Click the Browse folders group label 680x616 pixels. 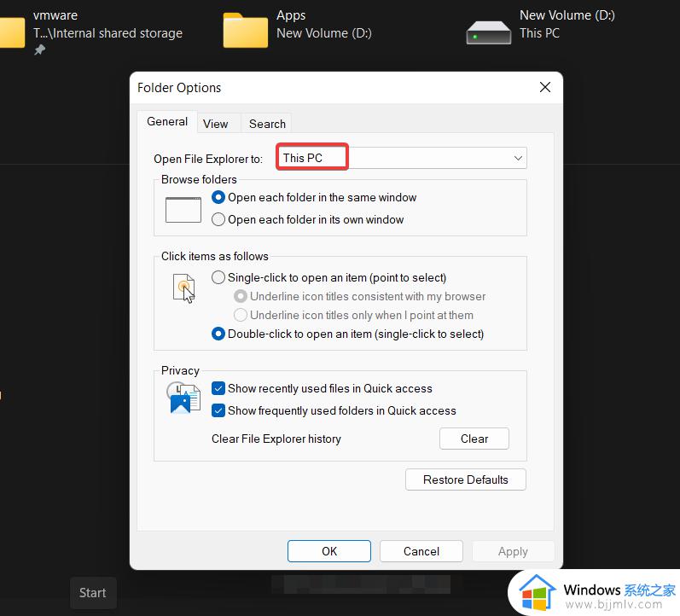199,179
